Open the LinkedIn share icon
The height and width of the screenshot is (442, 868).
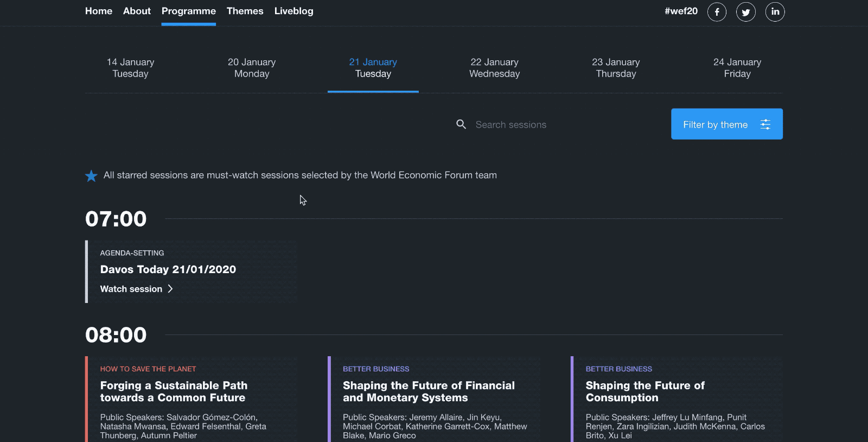tap(775, 12)
